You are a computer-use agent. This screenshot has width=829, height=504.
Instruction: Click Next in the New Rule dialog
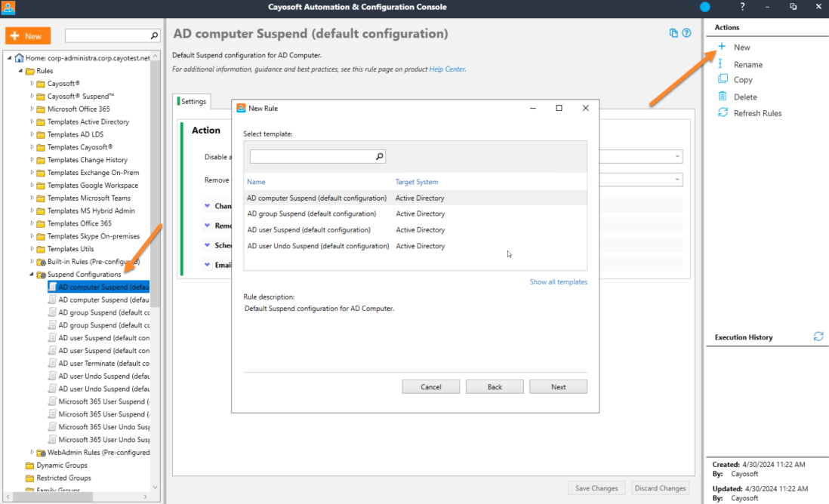(x=558, y=387)
